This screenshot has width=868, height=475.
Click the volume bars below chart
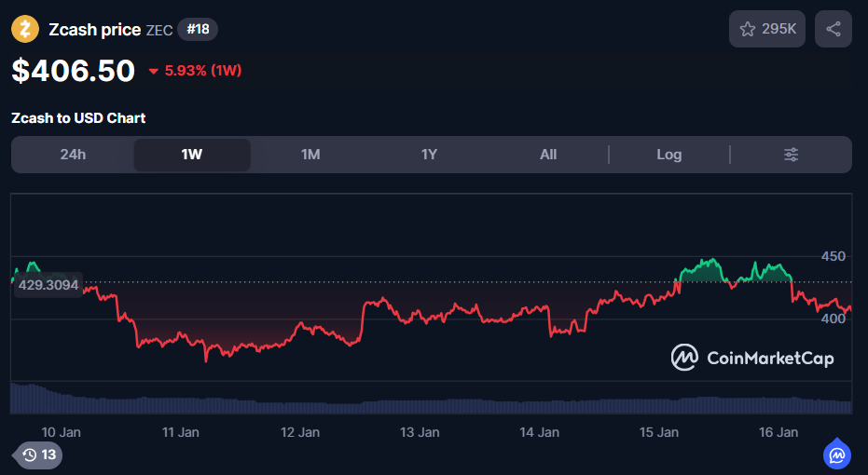click(x=431, y=400)
